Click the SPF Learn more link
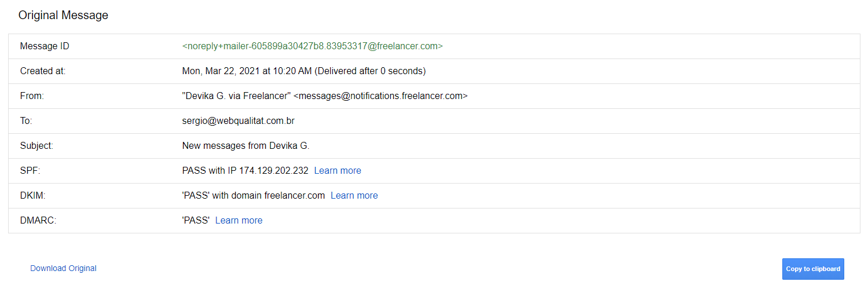Screen dimensions: 868x300 (x=338, y=171)
